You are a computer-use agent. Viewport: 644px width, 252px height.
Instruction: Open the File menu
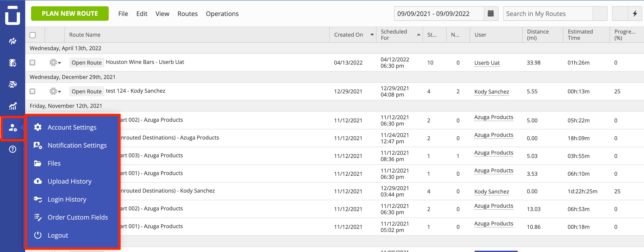point(123,13)
